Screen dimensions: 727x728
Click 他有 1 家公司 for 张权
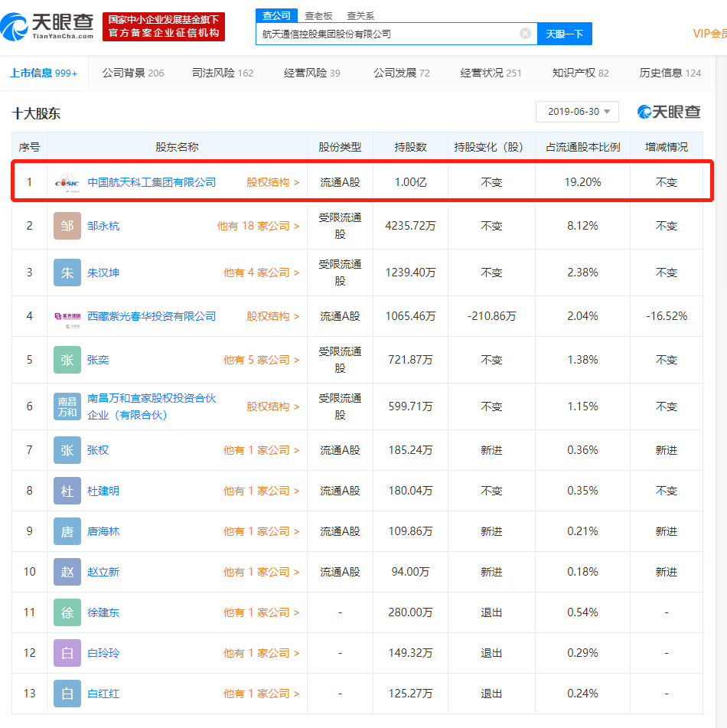click(262, 450)
